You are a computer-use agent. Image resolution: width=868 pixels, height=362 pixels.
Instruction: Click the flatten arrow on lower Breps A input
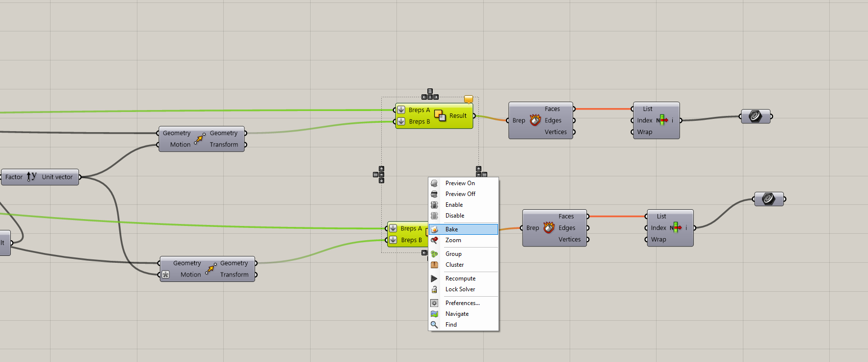point(393,228)
